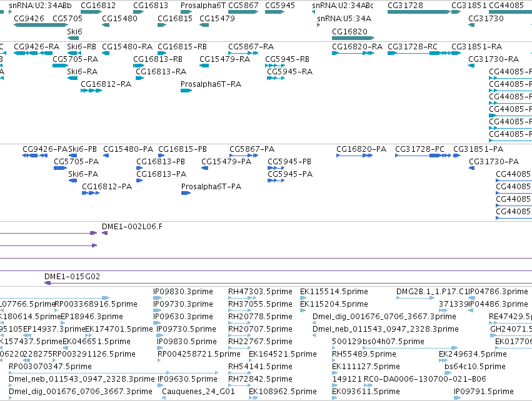Select the snRNA:U2:34ABb gene label

coord(40,6)
